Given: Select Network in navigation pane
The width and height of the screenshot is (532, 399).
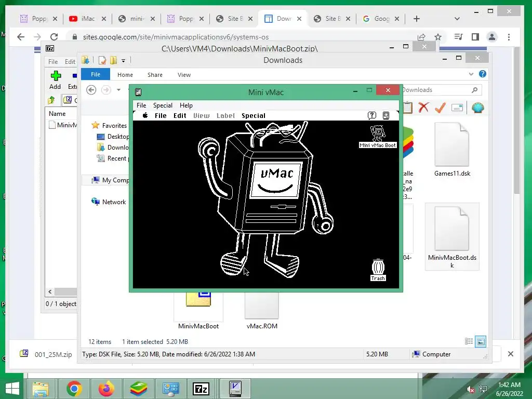Looking at the screenshot, I should [x=109, y=202].
